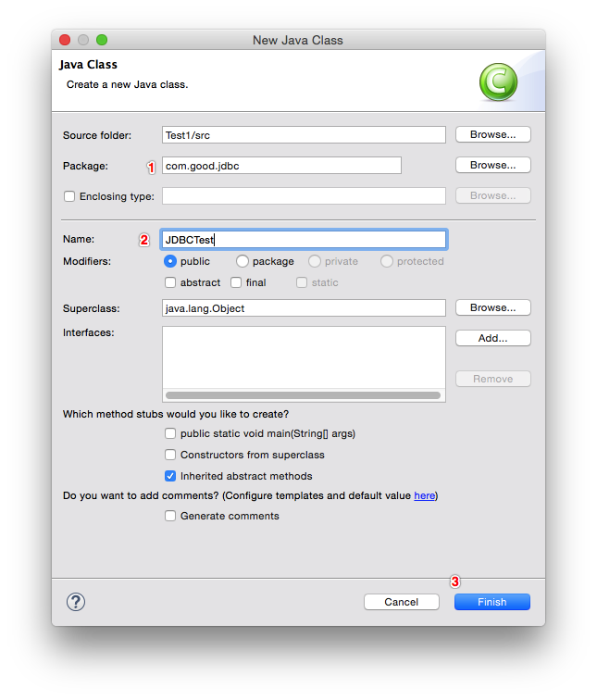Select the public modifier radio button
Screen dimensions: 597x700
pos(170,261)
